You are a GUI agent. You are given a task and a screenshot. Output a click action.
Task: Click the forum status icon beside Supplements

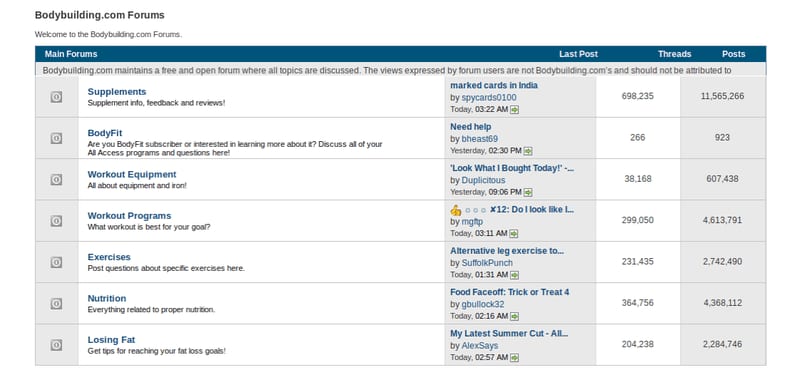[x=57, y=97]
